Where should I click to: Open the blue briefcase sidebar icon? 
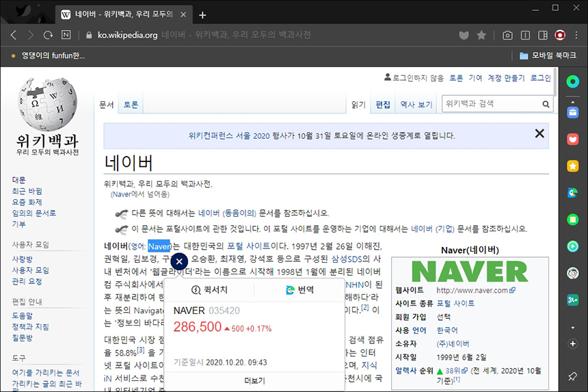coord(573,112)
